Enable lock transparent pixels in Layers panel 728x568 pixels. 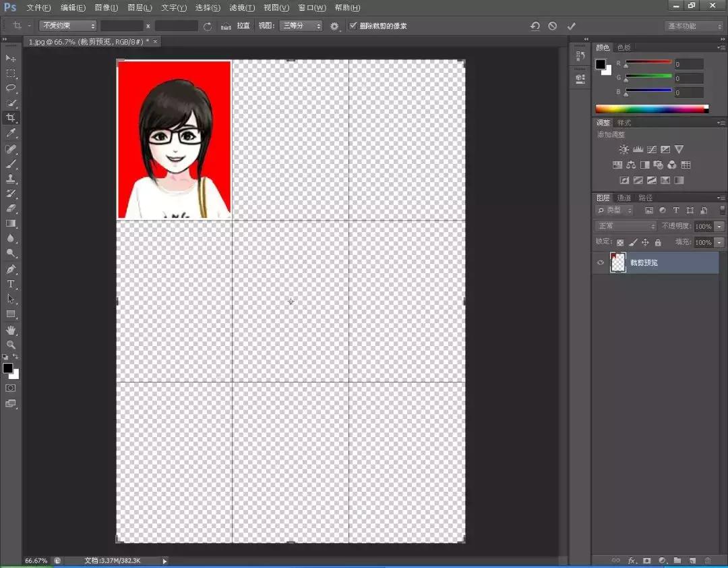[620, 242]
